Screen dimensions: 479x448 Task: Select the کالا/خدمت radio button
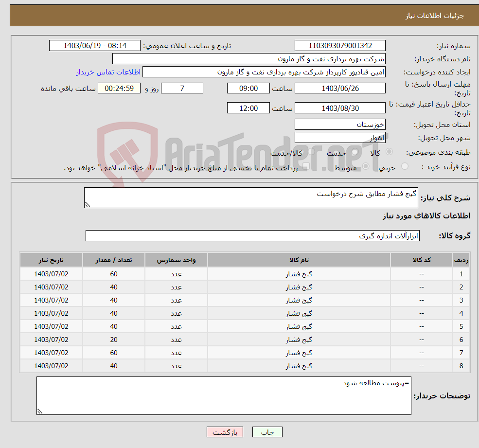click(x=311, y=152)
